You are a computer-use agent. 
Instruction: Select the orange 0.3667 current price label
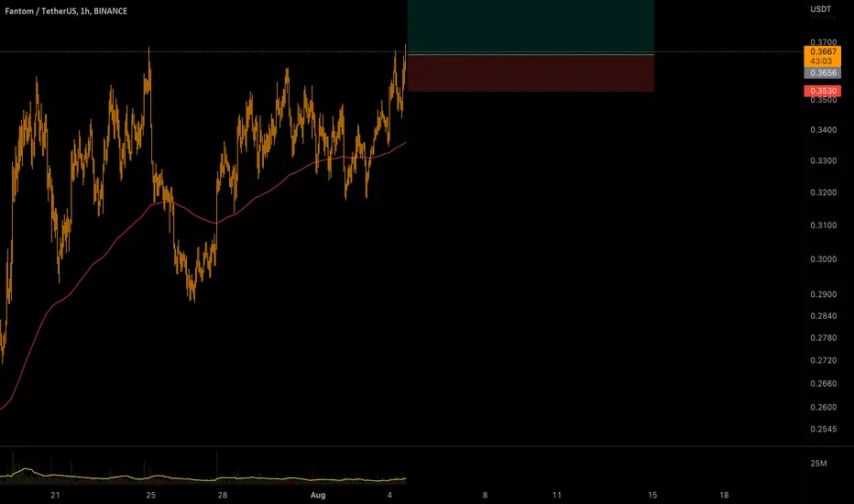click(x=823, y=51)
